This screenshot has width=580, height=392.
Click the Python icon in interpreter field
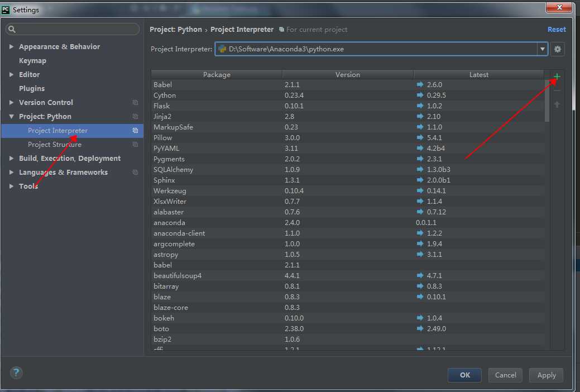coord(222,49)
